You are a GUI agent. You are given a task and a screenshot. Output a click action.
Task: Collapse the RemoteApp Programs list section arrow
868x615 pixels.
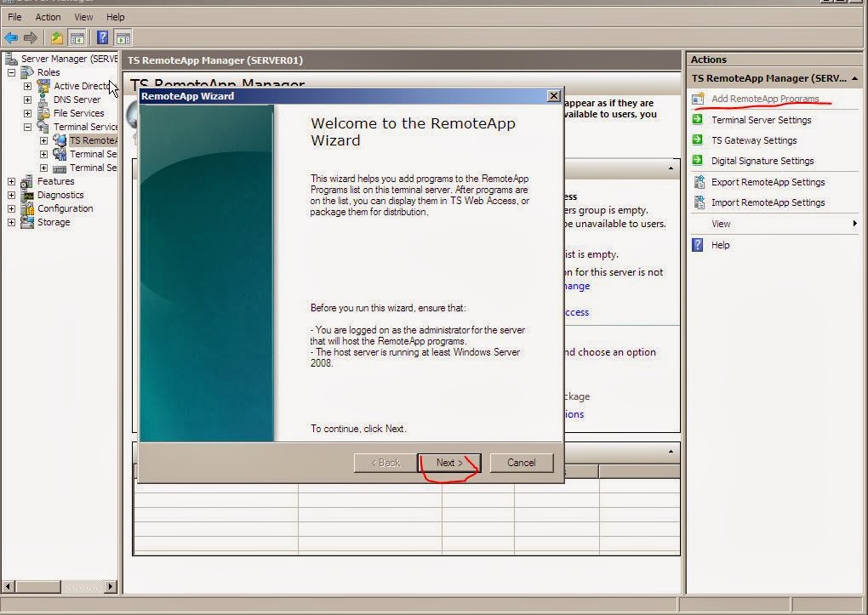(671, 452)
